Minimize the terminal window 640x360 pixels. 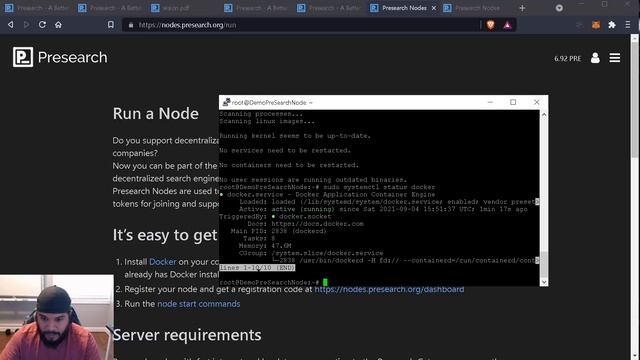(x=490, y=102)
